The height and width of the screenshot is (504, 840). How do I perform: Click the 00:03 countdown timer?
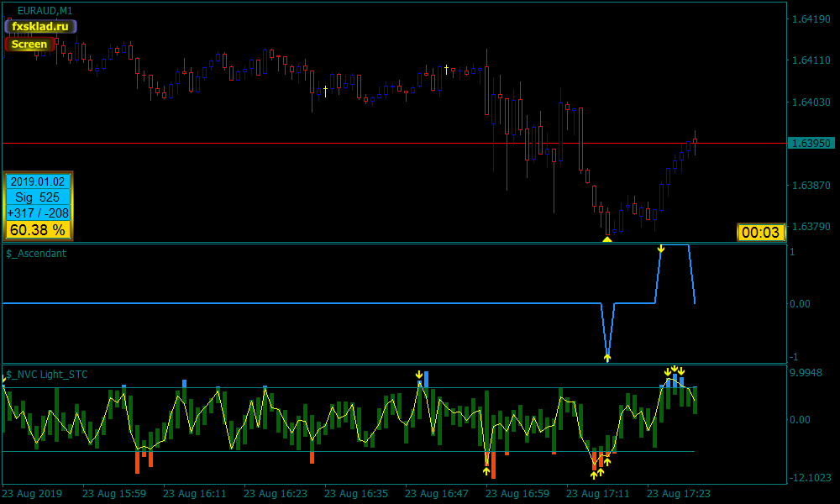(761, 233)
